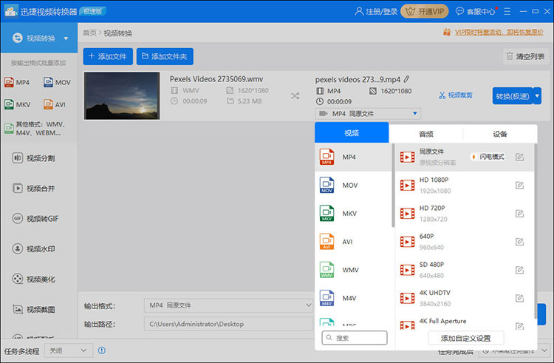This screenshot has height=363, width=554.
Task: Open the 输出格式 MP4 dropdown
Action: [229, 305]
